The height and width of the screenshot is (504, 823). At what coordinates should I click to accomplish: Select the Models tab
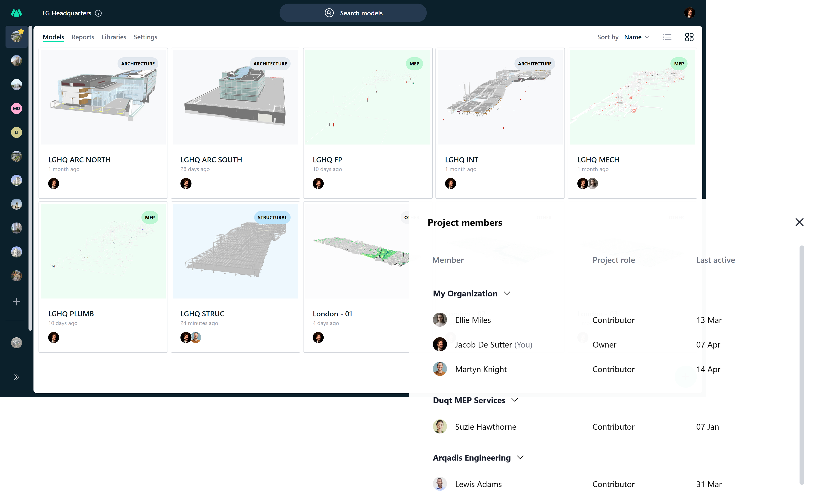click(x=53, y=37)
